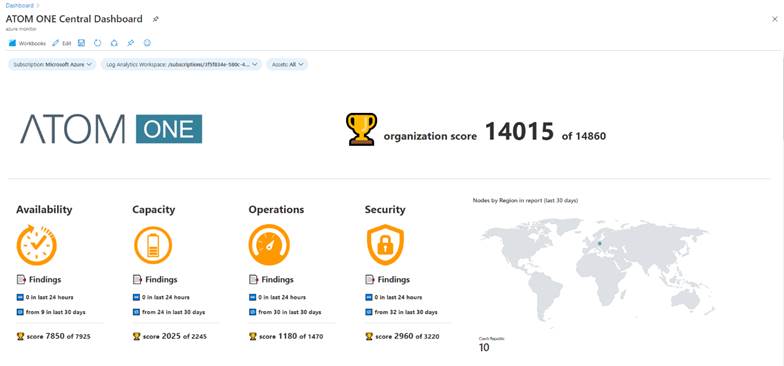Click the map node dot in Europe
Screen dimensions: 784x366
pyautogui.click(x=600, y=244)
